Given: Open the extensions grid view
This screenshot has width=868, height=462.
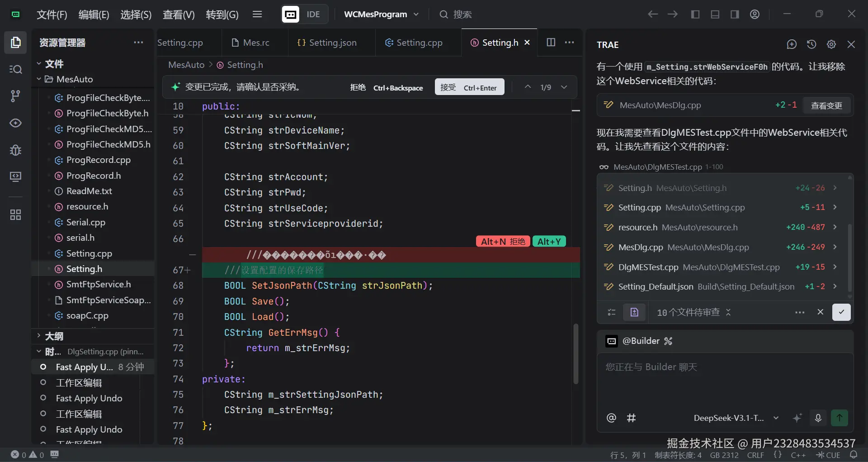Looking at the screenshot, I should (x=15, y=214).
